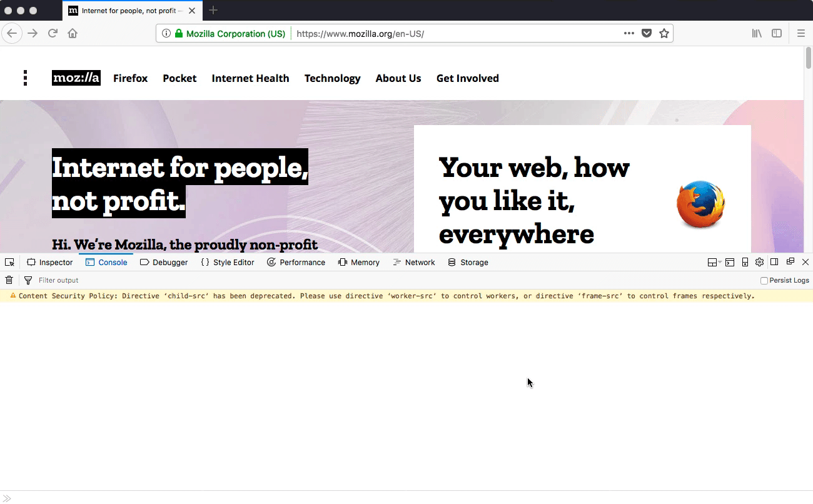Open developer tools settings gear
Viewport: 813px width, 504px height.
[759, 262]
